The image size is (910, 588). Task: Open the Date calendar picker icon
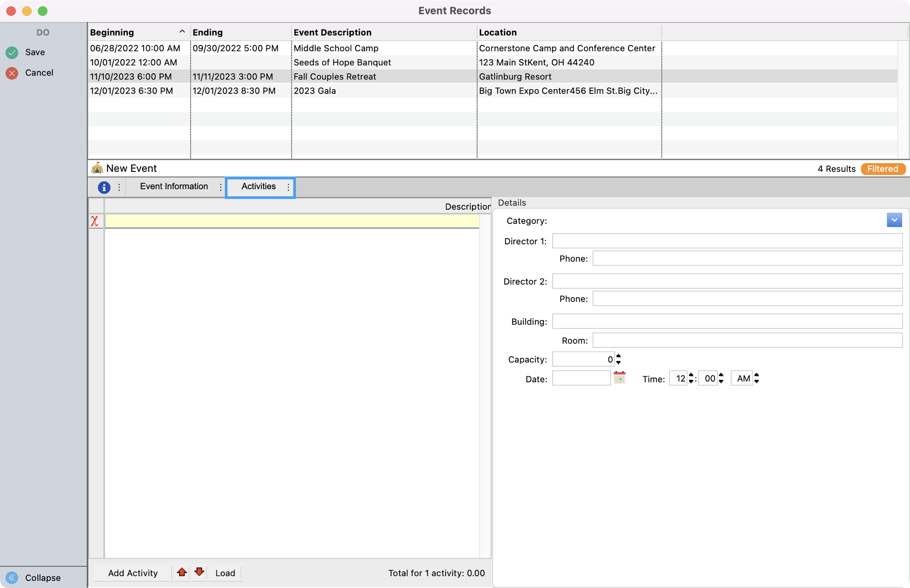click(619, 378)
